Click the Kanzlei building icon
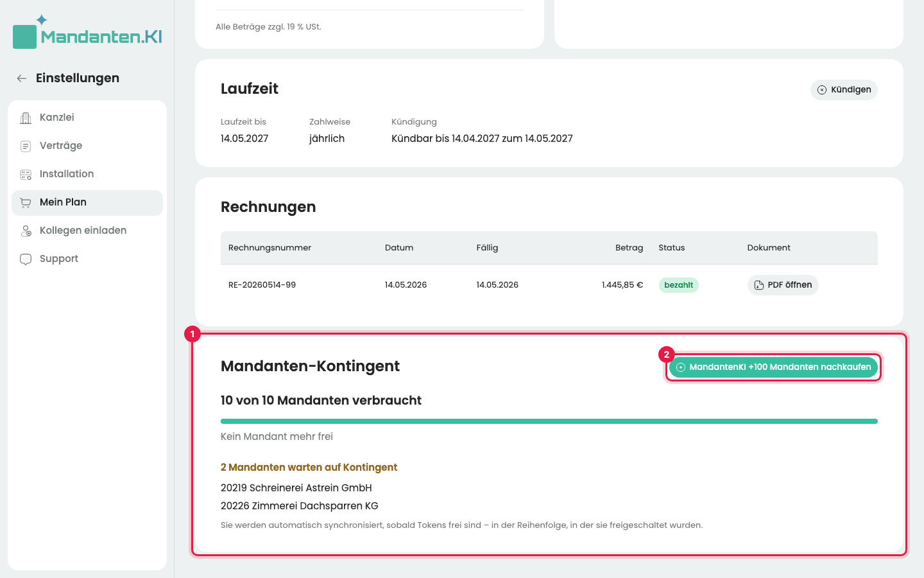924x578 pixels. pyautogui.click(x=26, y=118)
